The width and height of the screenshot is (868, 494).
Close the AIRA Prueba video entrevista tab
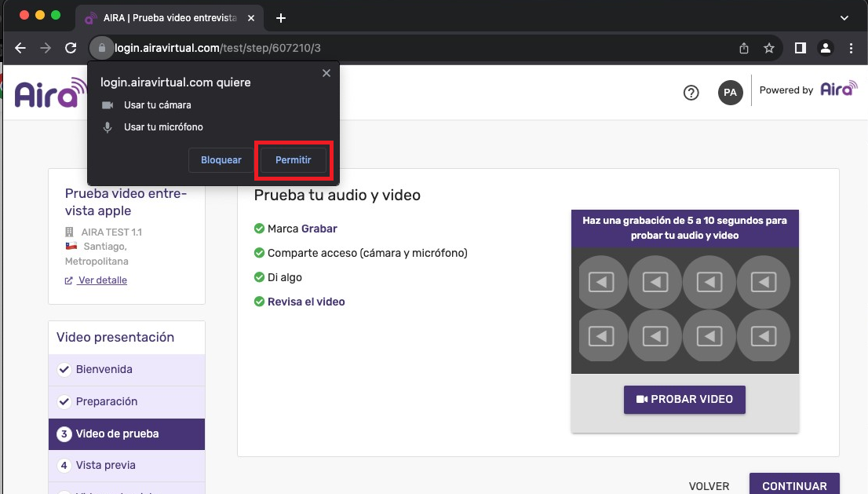click(251, 18)
